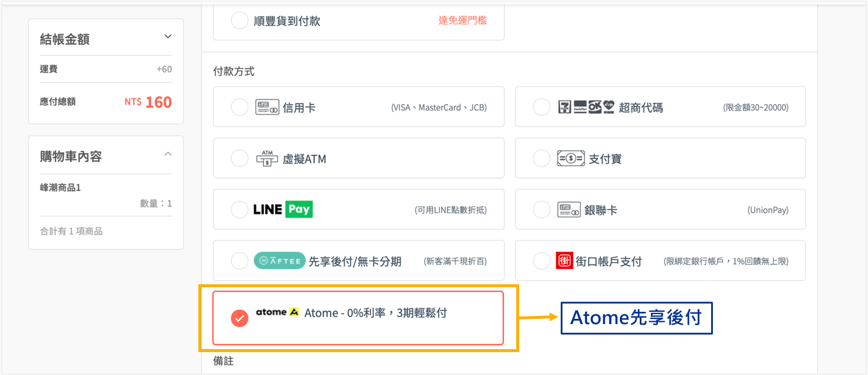868x375 pixels.
Task: Click the Alipay money icon
Action: coord(571,159)
